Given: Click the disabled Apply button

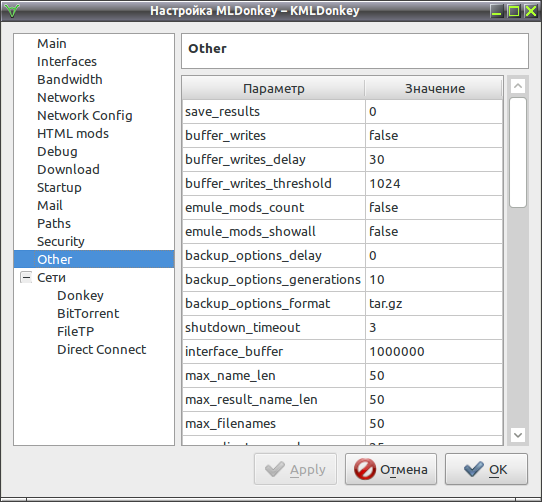Looking at the screenshot, I should tap(296, 469).
